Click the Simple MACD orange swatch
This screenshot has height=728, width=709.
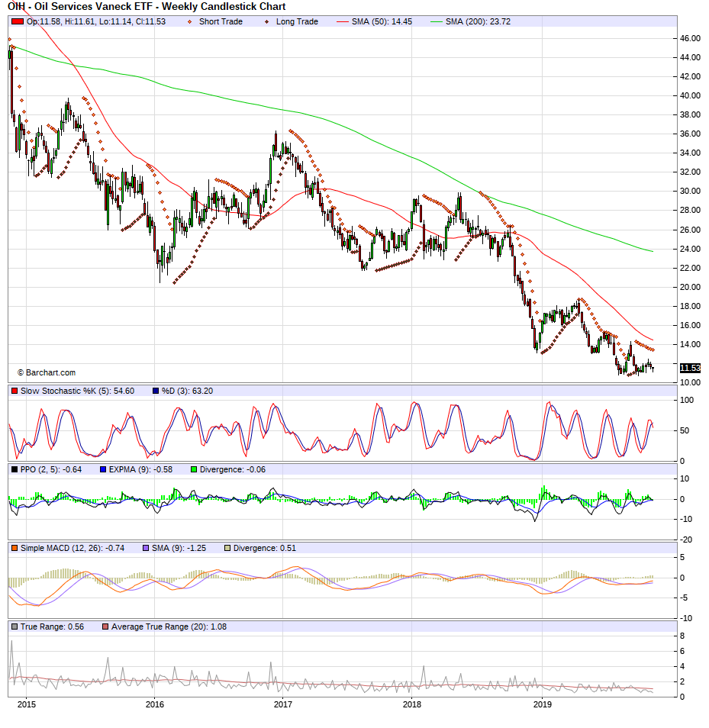[15, 548]
